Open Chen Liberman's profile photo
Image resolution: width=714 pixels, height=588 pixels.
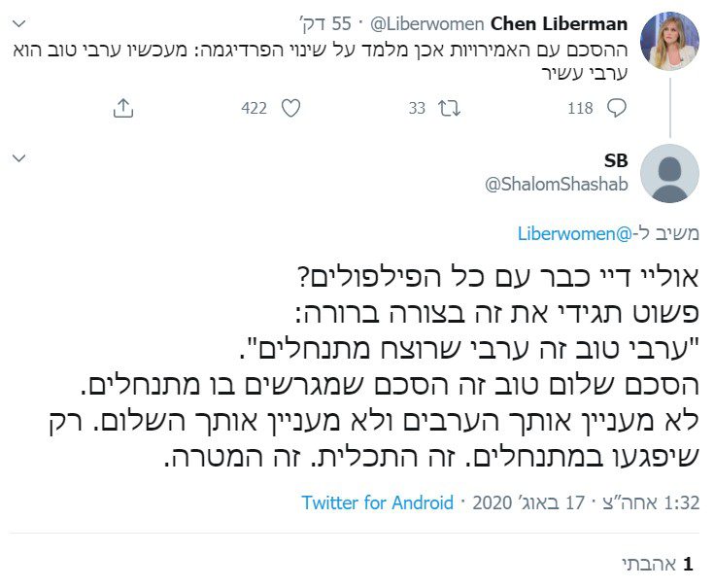click(670, 42)
